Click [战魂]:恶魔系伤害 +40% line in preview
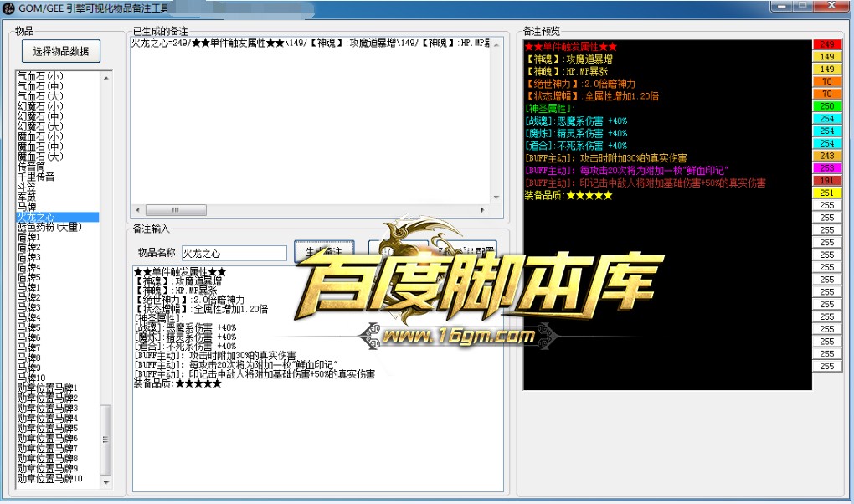 click(x=576, y=121)
